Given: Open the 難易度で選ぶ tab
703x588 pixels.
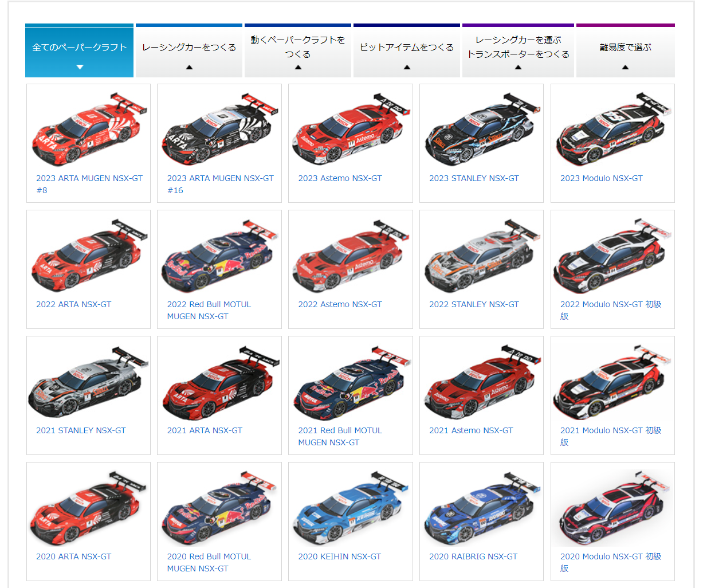Looking at the screenshot, I should pyautogui.click(x=626, y=50).
